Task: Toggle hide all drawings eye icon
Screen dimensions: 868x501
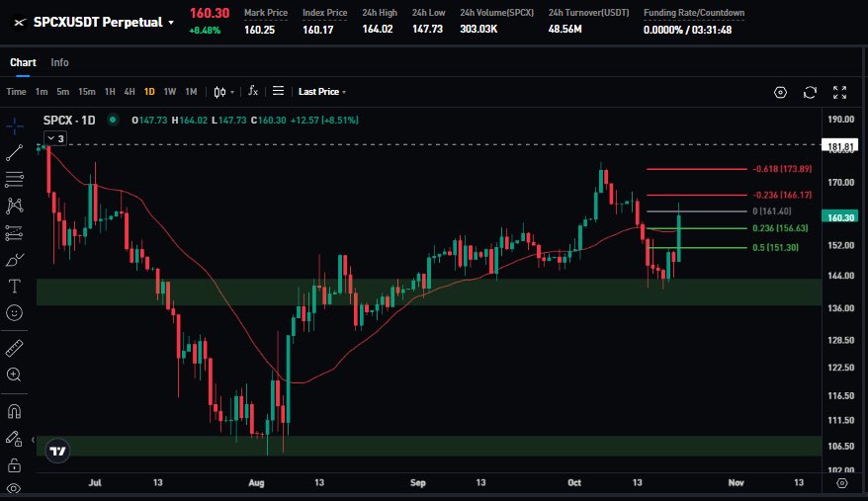Action: (x=15, y=488)
